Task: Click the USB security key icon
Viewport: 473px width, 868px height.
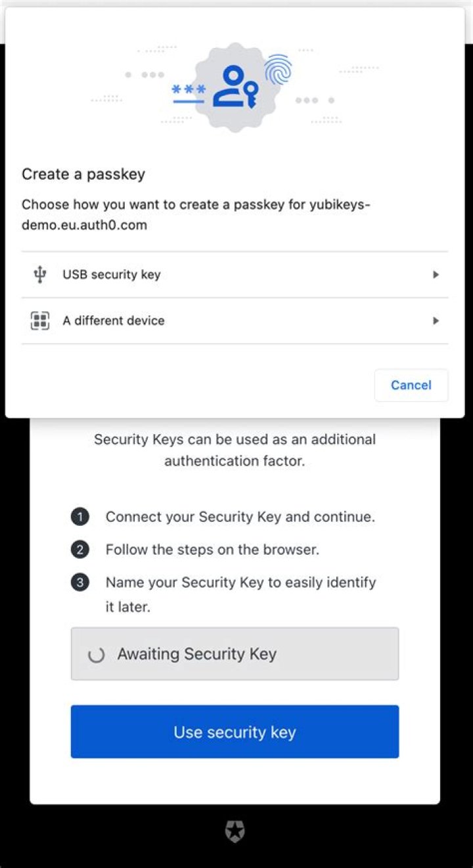Action: (x=39, y=274)
